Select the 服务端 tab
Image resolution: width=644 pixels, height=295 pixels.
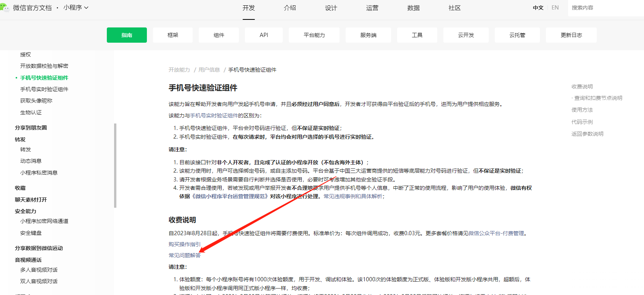pyautogui.click(x=369, y=35)
